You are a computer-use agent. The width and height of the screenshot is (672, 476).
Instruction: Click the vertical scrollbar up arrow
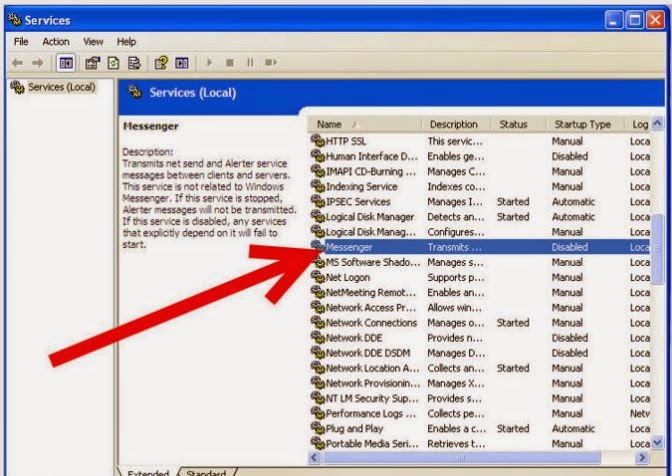pos(657,123)
